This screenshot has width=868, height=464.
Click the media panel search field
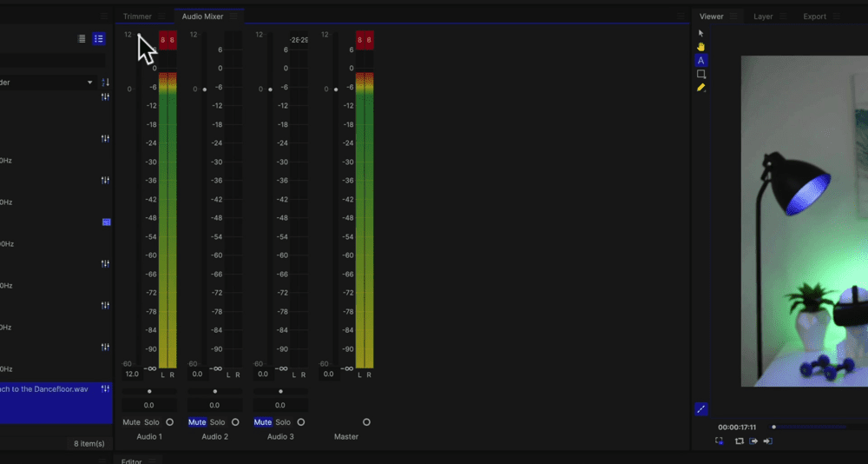point(53,61)
